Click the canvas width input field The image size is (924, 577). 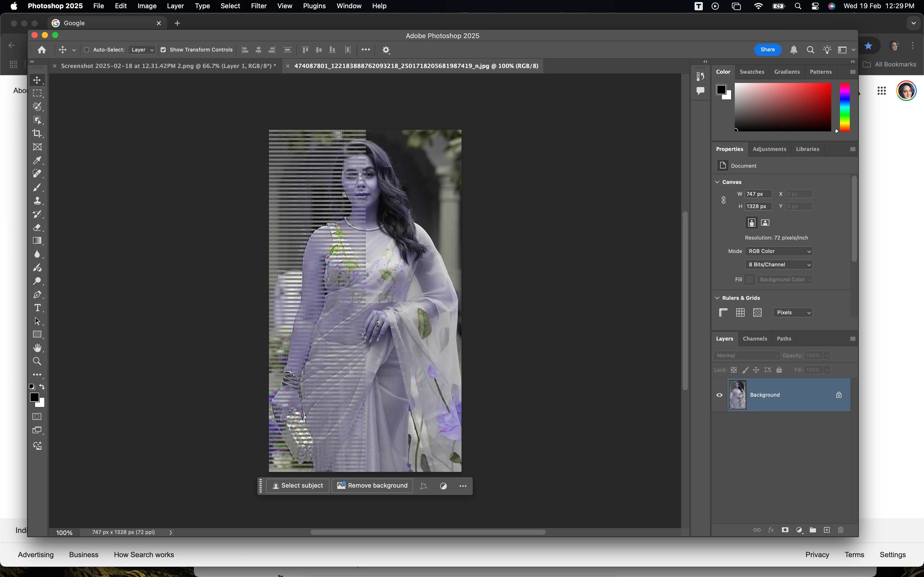[758, 194]
